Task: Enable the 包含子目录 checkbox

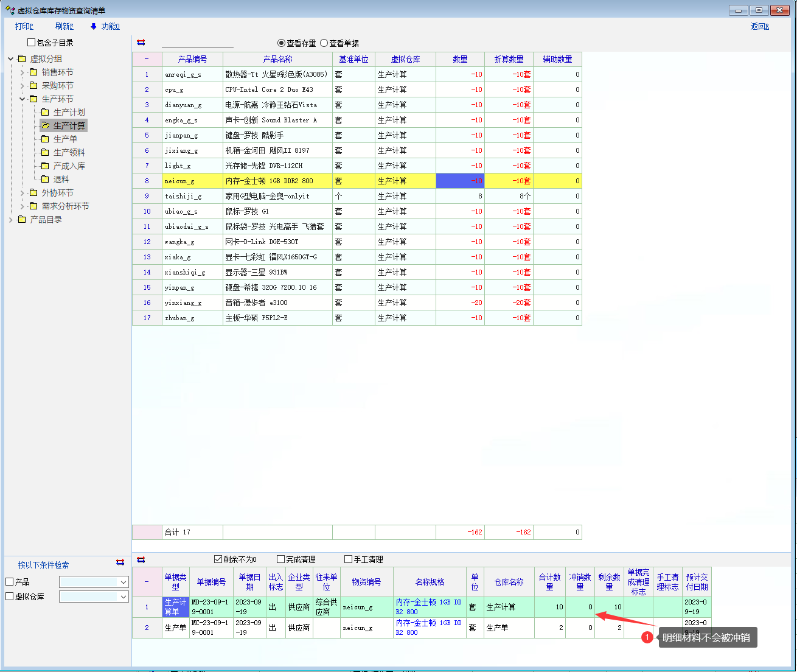Action: (31, 43)
